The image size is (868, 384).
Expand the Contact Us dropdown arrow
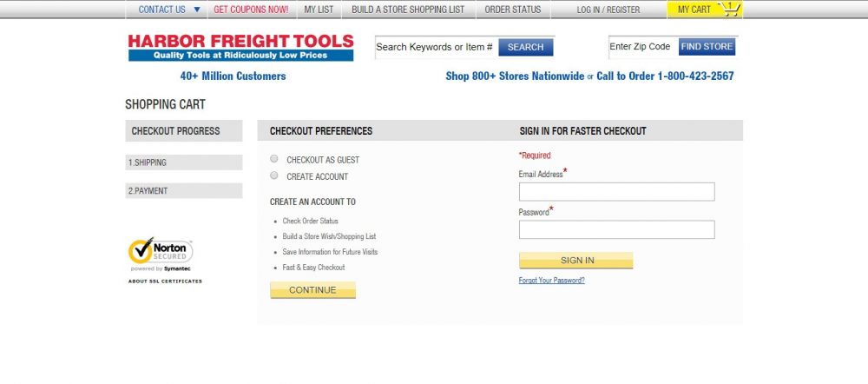point(197,10)
